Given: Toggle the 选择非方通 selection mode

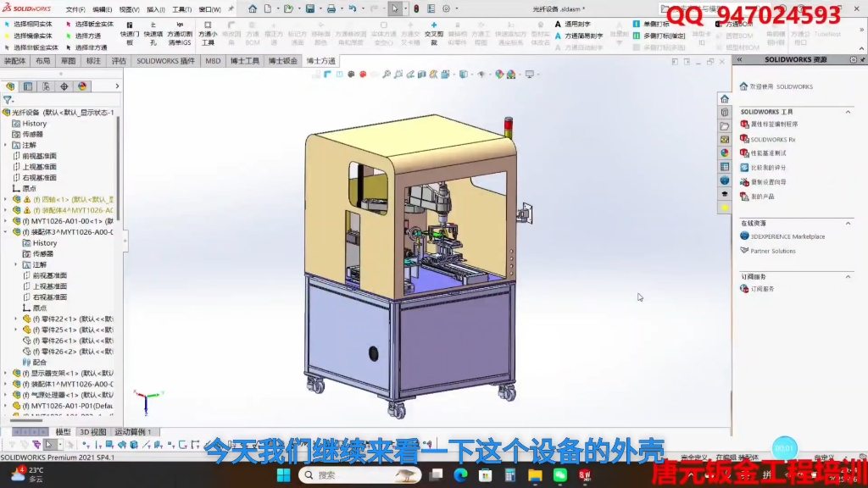Looking at the screenshot, I should tap(87, 47).
